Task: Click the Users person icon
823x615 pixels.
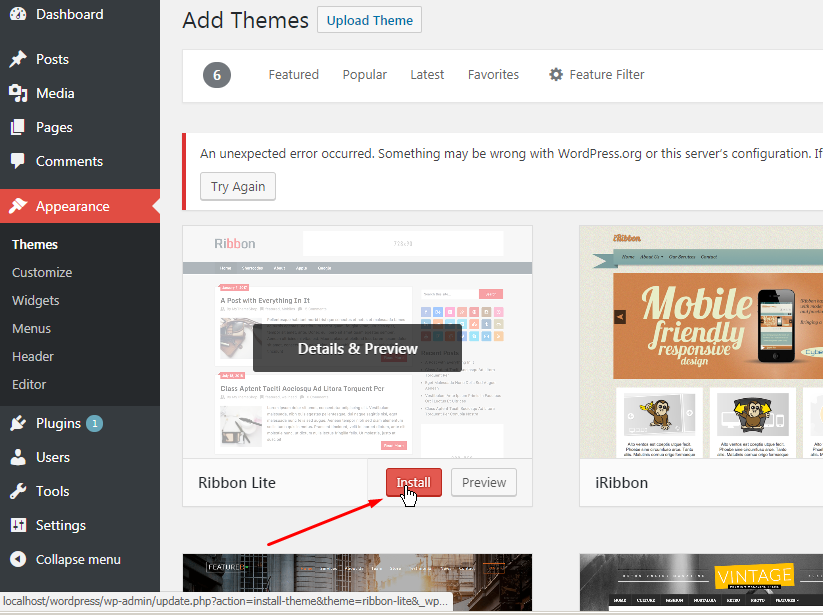Action: (x=18, y=458)
